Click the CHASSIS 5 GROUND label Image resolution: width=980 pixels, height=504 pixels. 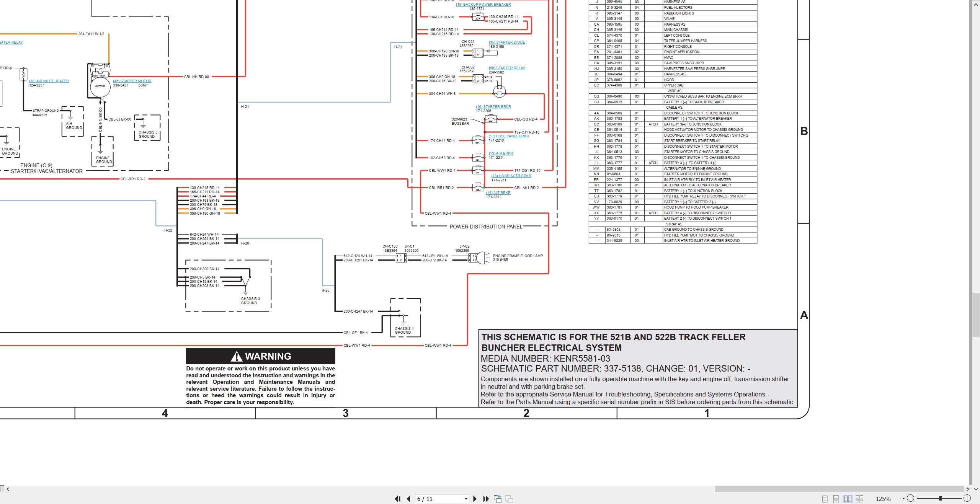coord(148,134)
